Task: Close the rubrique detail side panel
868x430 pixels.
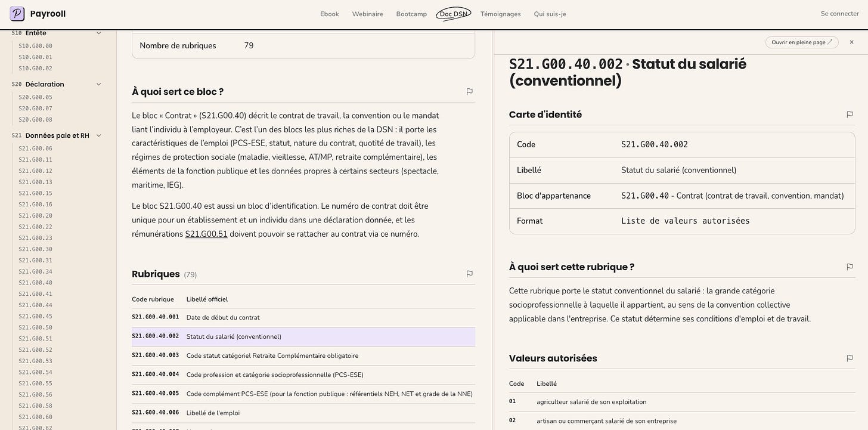Action: click(x=851, y=42)
